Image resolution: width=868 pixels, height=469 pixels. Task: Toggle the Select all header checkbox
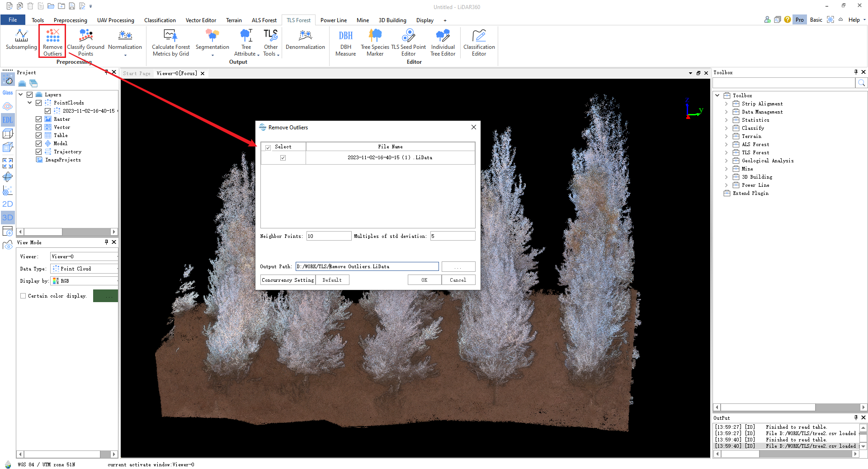(x=268, y=147)
